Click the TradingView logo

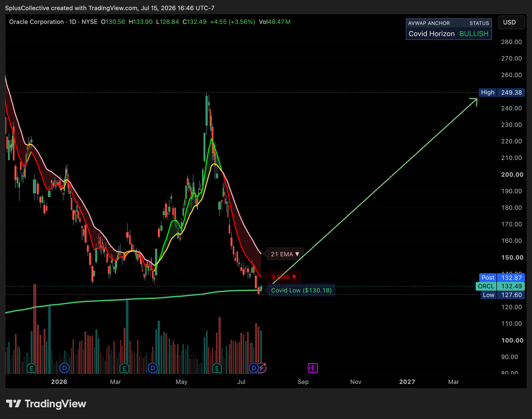point(47,403)
